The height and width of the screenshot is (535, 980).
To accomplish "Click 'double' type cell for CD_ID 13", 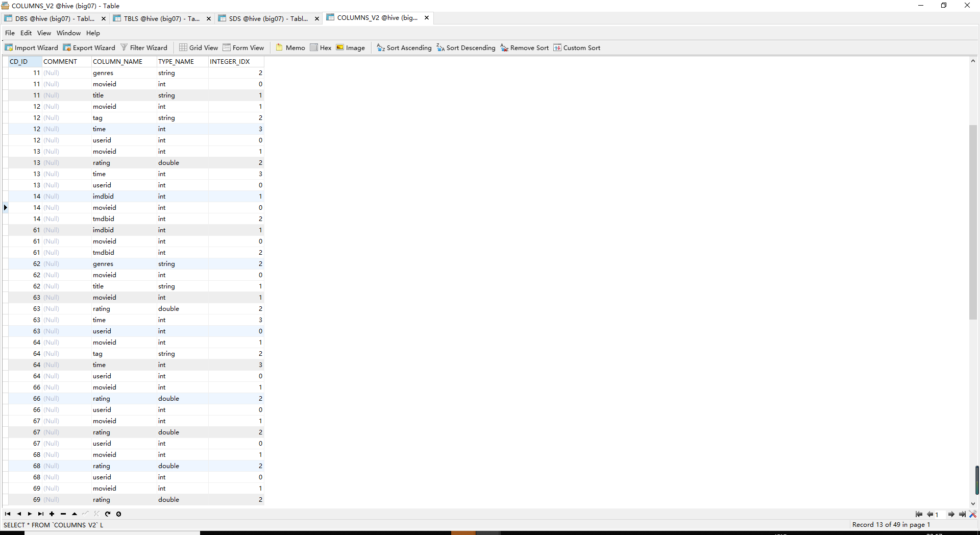I will coord(182,162).
